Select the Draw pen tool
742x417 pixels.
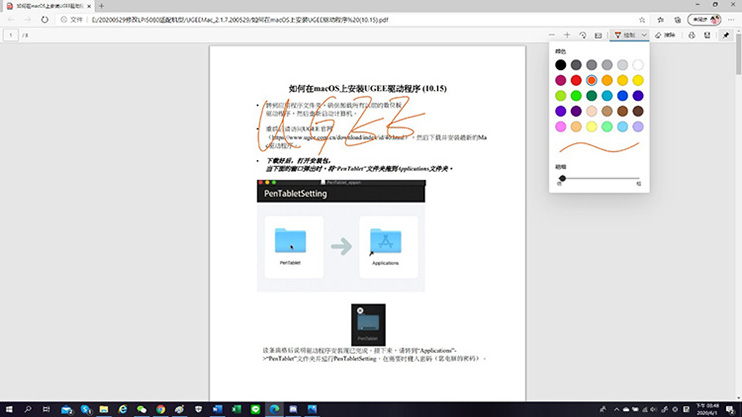point(625,35)
